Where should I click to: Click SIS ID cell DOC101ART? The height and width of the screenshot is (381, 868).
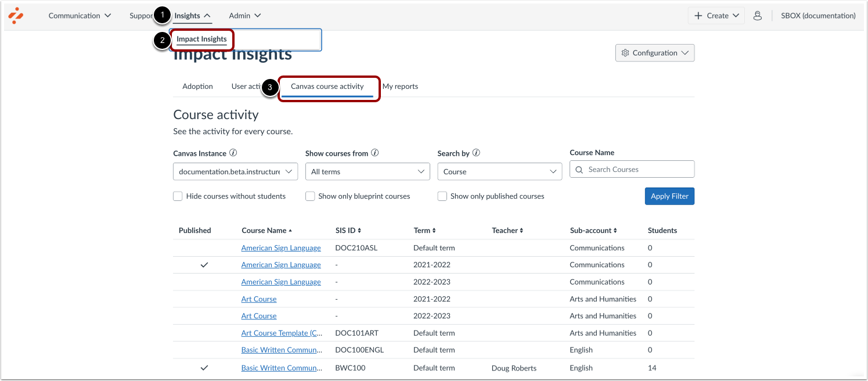coord(358,333)
